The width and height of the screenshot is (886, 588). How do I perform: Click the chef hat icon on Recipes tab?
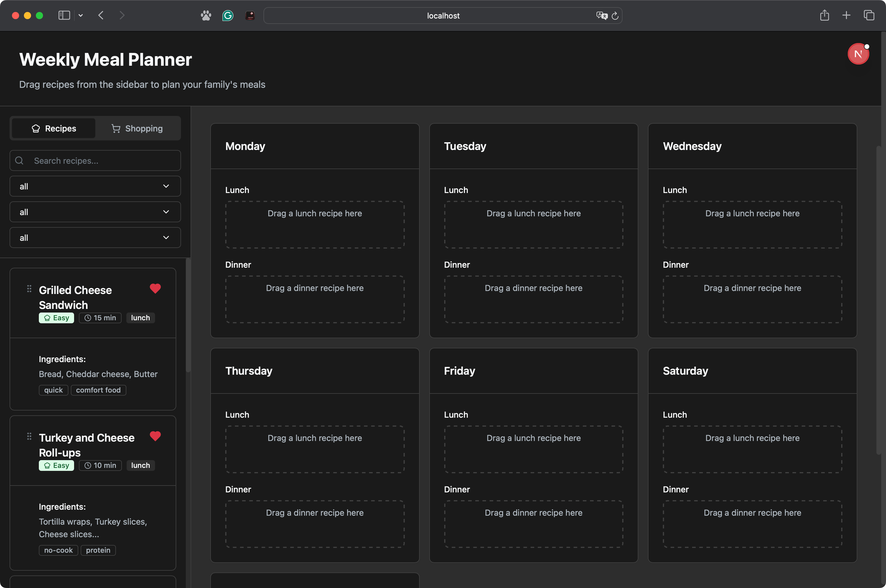(36, 128)
